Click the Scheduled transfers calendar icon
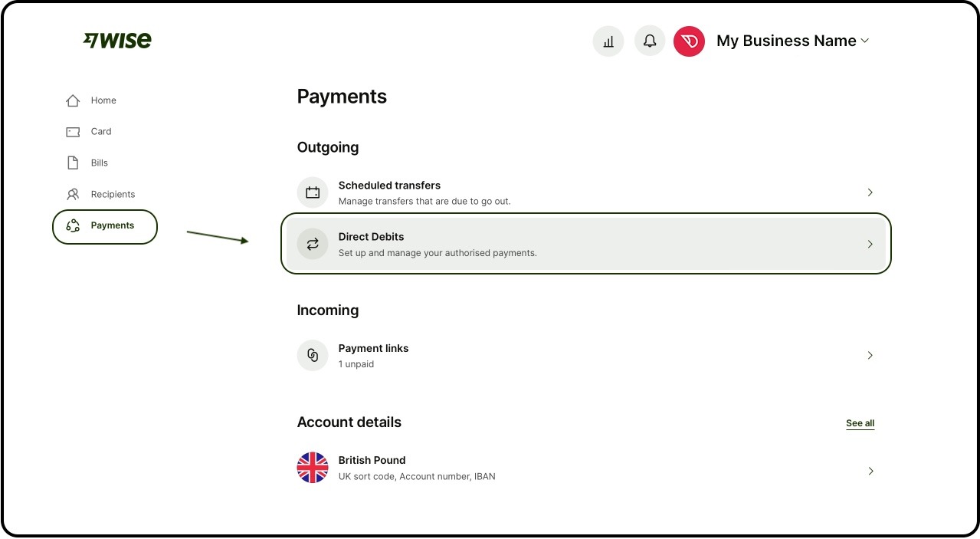The width and height of the screenshot is (980, 539). (313, 192)
